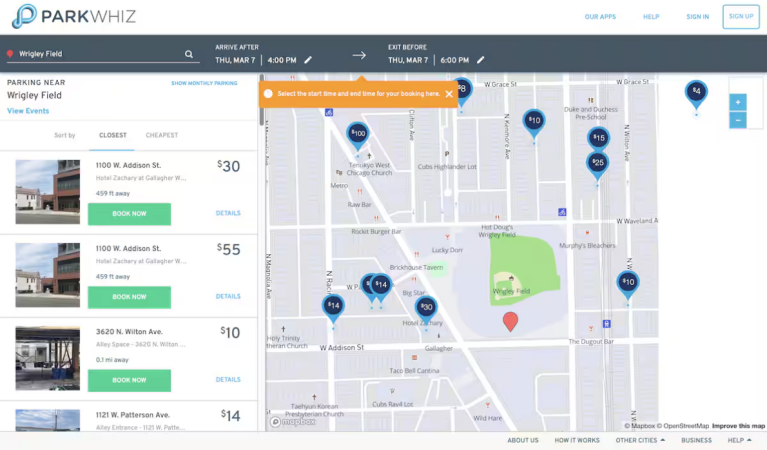Viewport: 767px width, 450px height.
Task: Change exit date THU, MAR 7
Action: (x=408, y=60)
